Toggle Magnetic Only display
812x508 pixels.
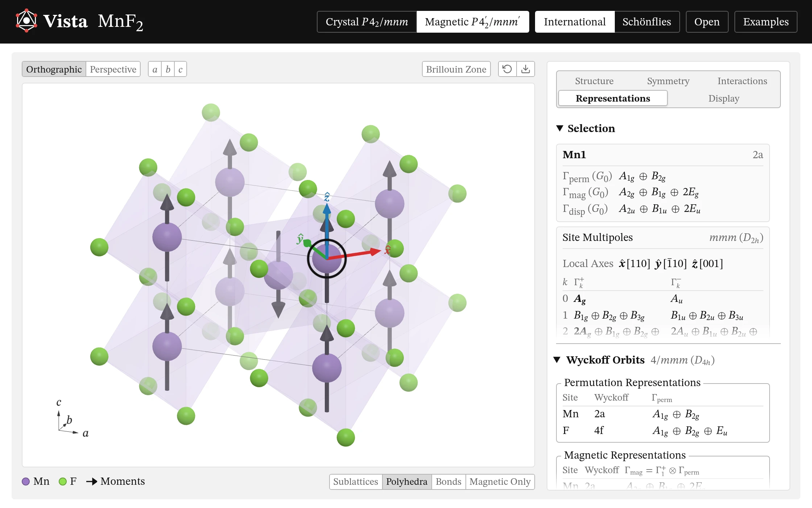(x=500, y=482)
